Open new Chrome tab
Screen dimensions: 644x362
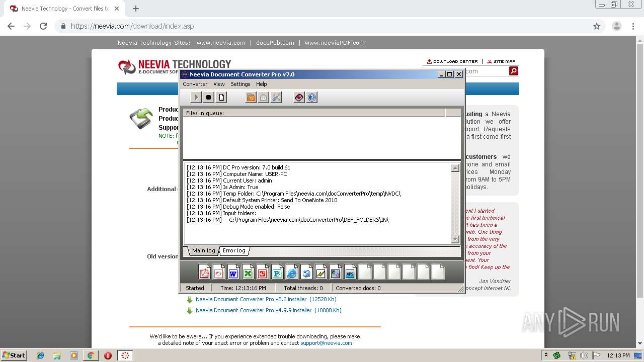point(136,9)
